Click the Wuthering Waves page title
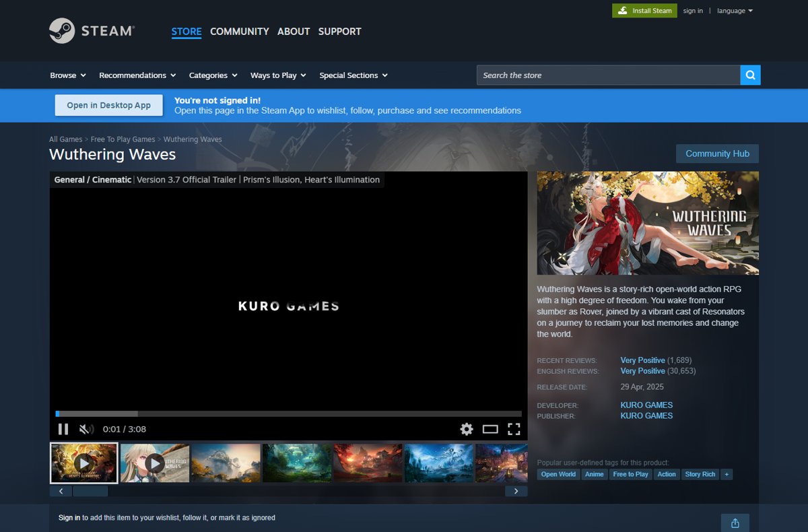The image size is (808, 532). pyautogui.click(x=112, y=154)
